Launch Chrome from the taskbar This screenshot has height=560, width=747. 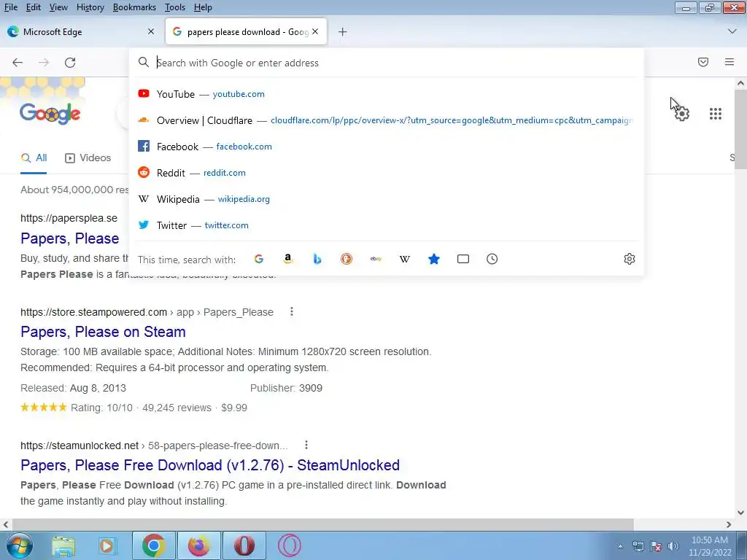click(x=153, y=545)
